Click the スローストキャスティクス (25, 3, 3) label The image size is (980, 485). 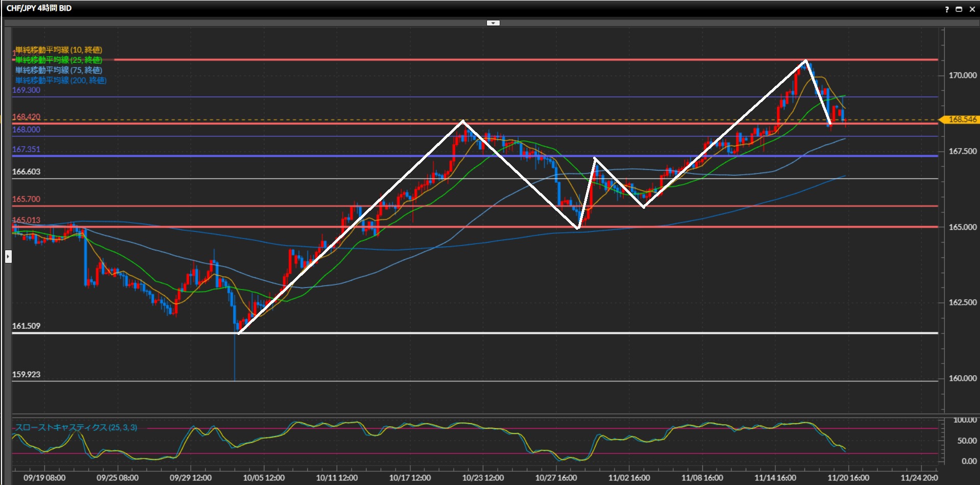[x=76, y=427]
